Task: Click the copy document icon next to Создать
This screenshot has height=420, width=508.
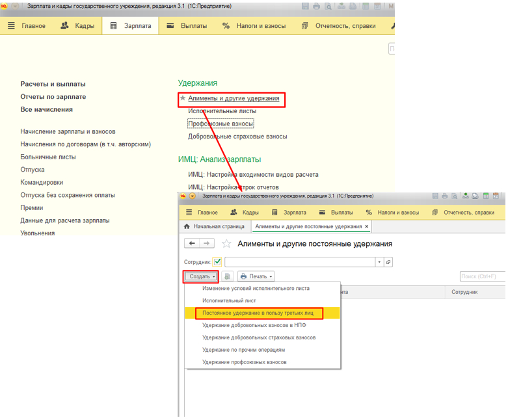Action: (228, 276)
